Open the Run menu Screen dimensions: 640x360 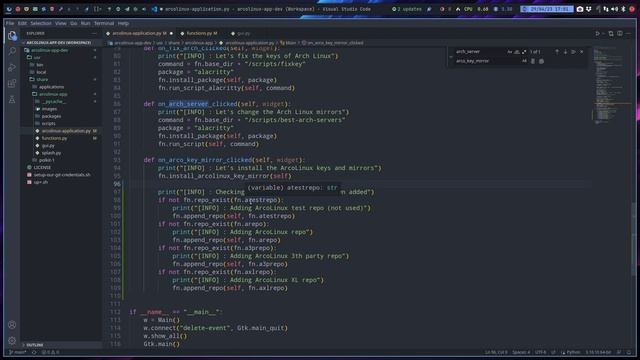[85, 23]
